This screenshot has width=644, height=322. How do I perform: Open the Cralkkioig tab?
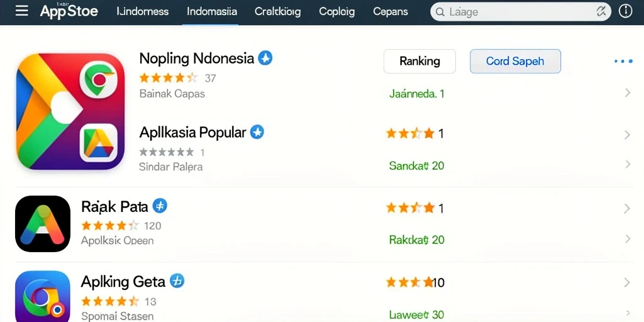pyautogui.click(x=277, y=11)
